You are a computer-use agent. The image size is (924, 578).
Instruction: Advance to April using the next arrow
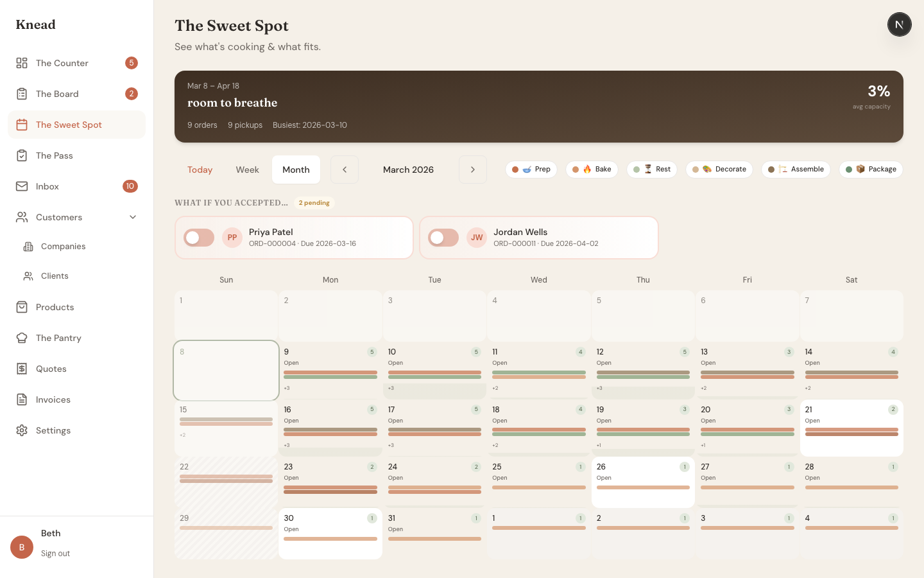point(473,170)
